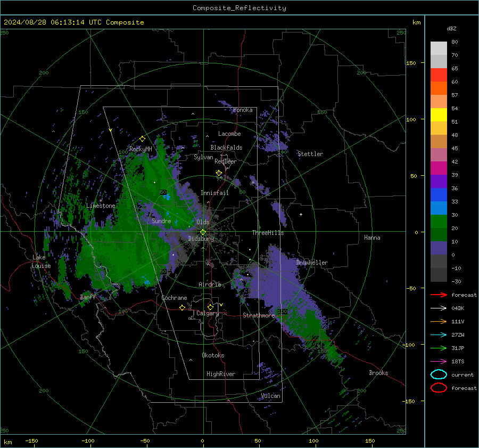The height and width of the screenshot is (448, 479).
Task: Select the 65 dBZ red color swatch
Action: point(439,75)
